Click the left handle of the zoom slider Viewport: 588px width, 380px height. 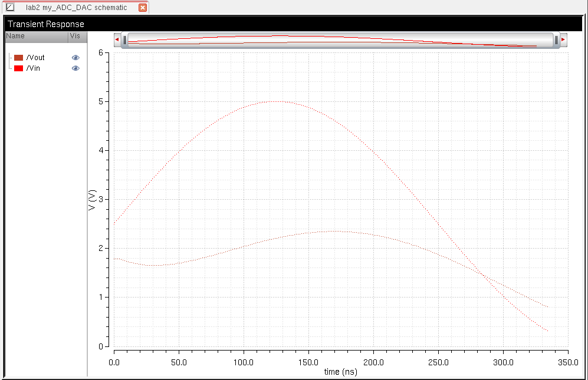125,40
